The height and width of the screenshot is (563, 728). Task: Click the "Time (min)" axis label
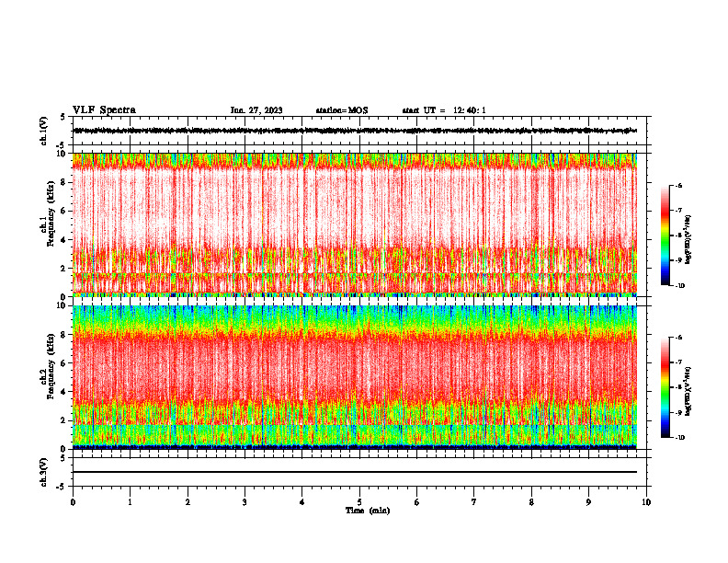[368, 511]
